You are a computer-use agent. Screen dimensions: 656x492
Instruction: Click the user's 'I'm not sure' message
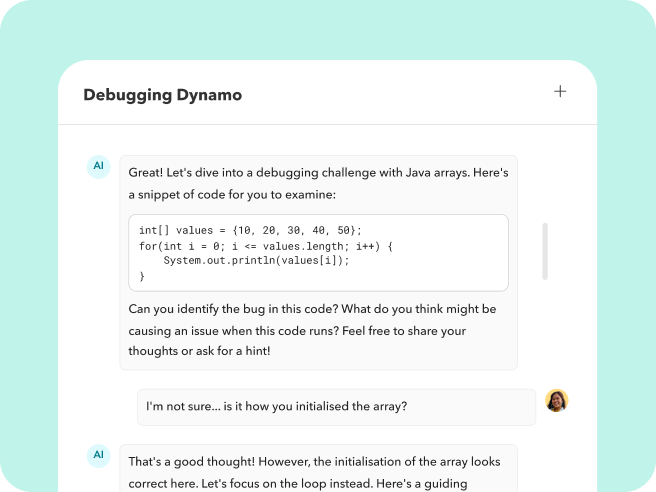tap(276, 406)
